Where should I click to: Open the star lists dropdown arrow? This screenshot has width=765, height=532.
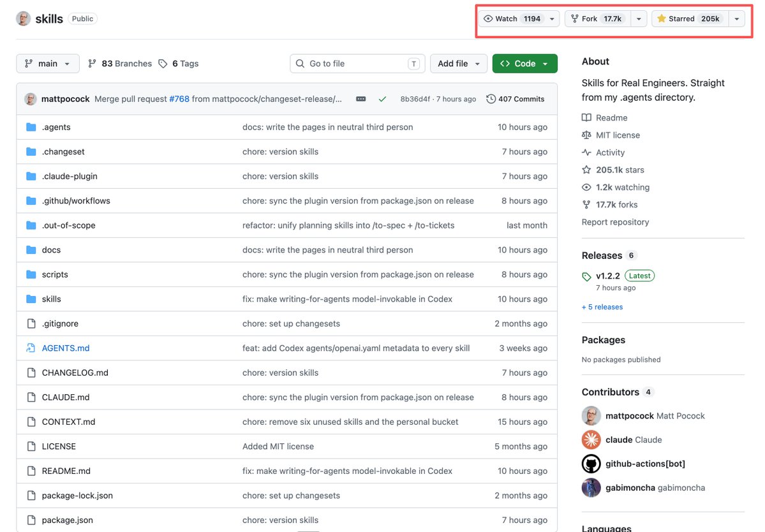click(737, 18)
